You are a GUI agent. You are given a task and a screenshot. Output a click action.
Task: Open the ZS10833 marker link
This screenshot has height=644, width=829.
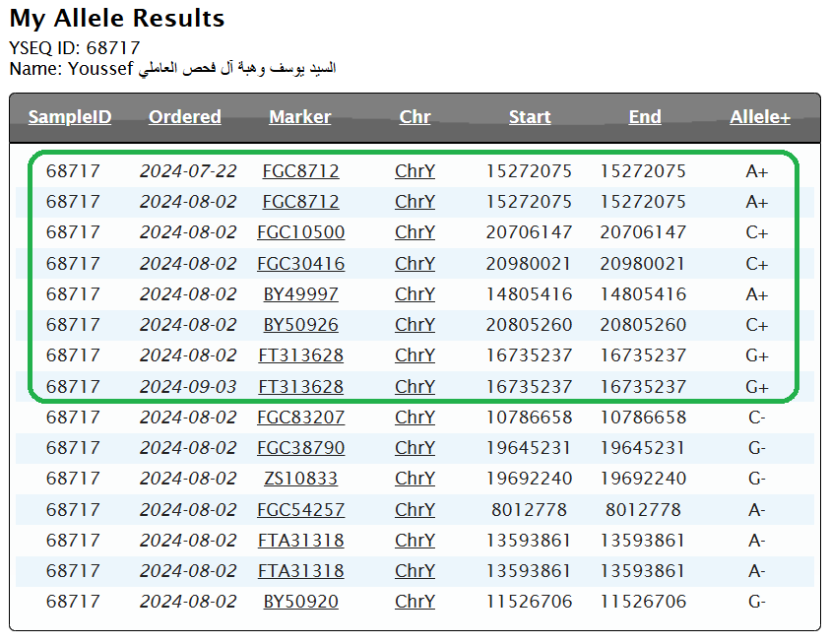(x=300, y=479)
